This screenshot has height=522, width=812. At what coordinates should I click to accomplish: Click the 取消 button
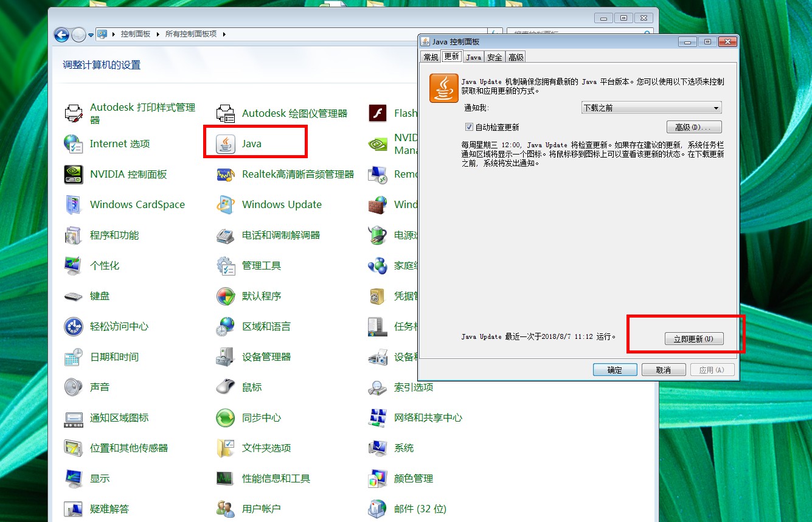click(664, 370)
